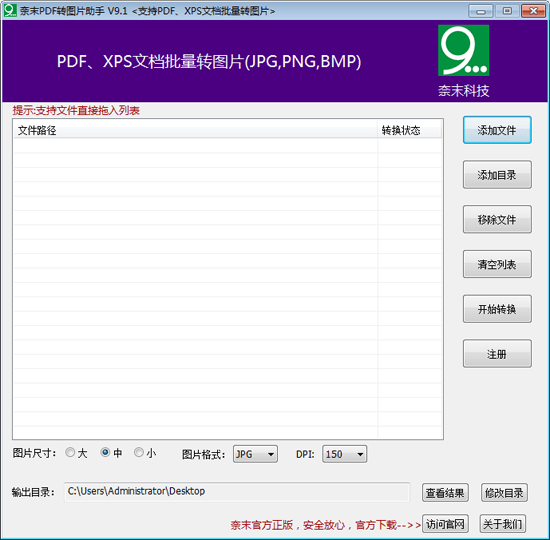Open the DPI 150 dropdown
Viewport: 550px width, 540px height.
click(x=344, y=454)
